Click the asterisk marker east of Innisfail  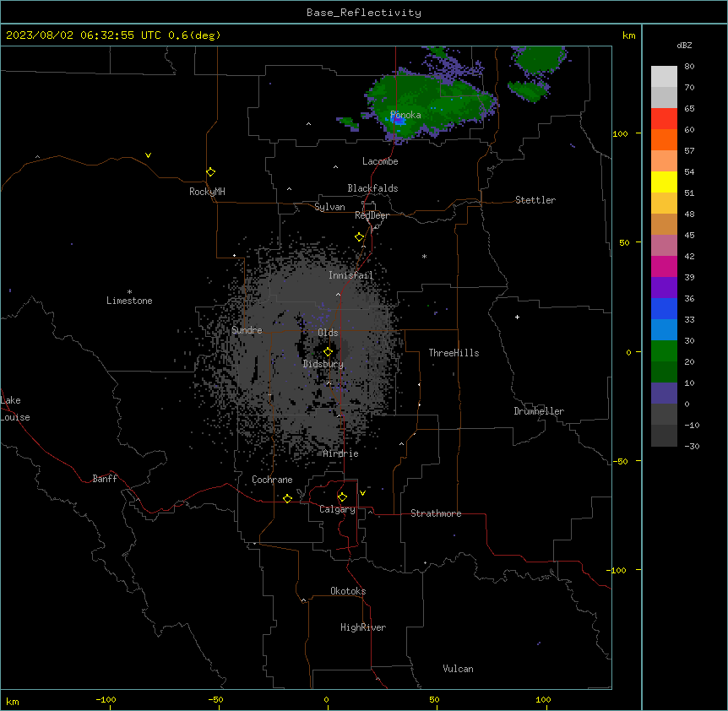[424, 256]
